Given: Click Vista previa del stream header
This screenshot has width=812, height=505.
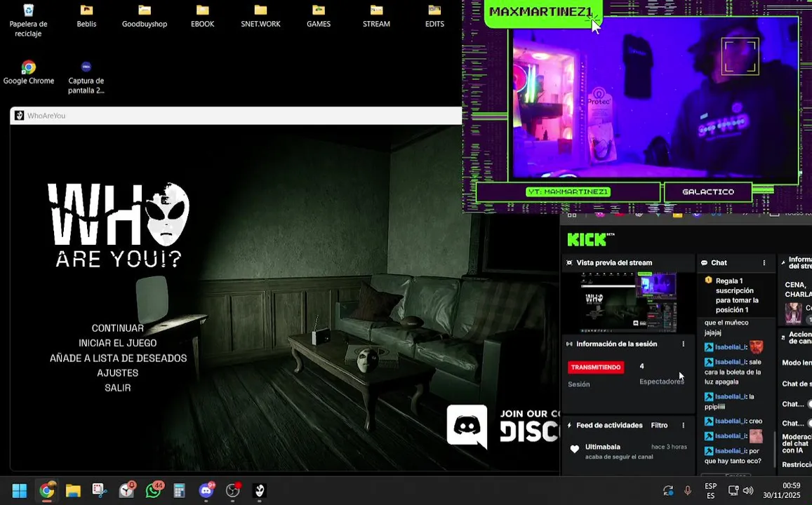Looking at the screenshot, I should 614,263.
